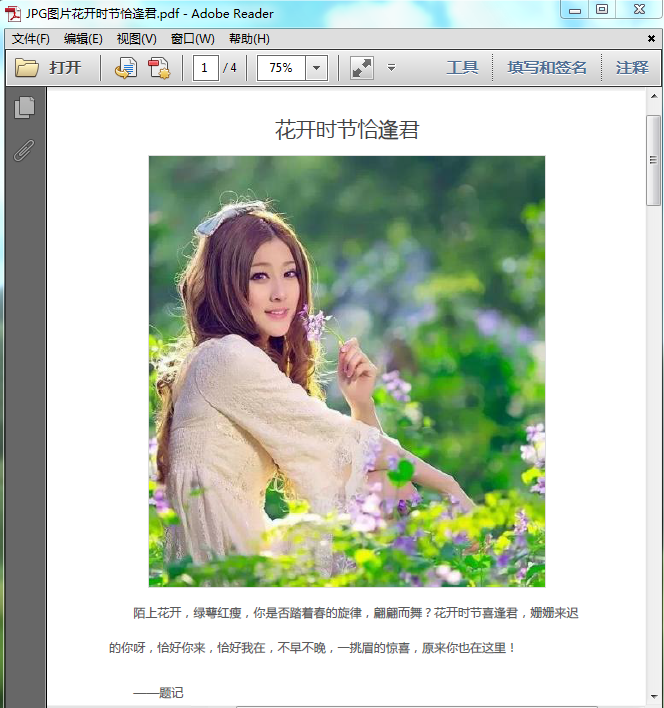The height and width of the screenshot is (708, 664).
Task: Click the convert PDF online icon
Action: tap(126, 68)
